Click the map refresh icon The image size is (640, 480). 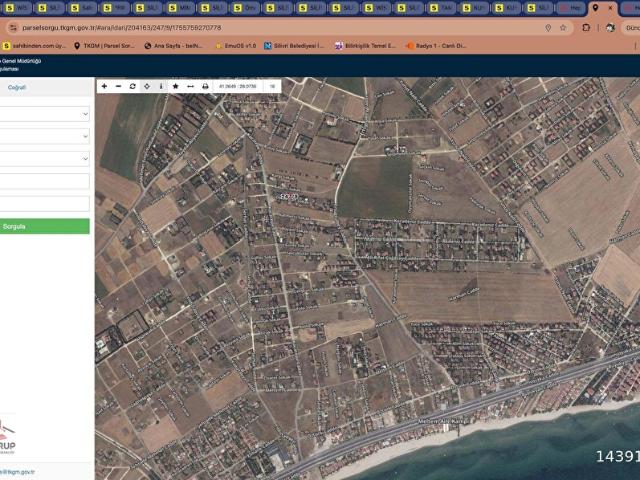pos(133,86)
